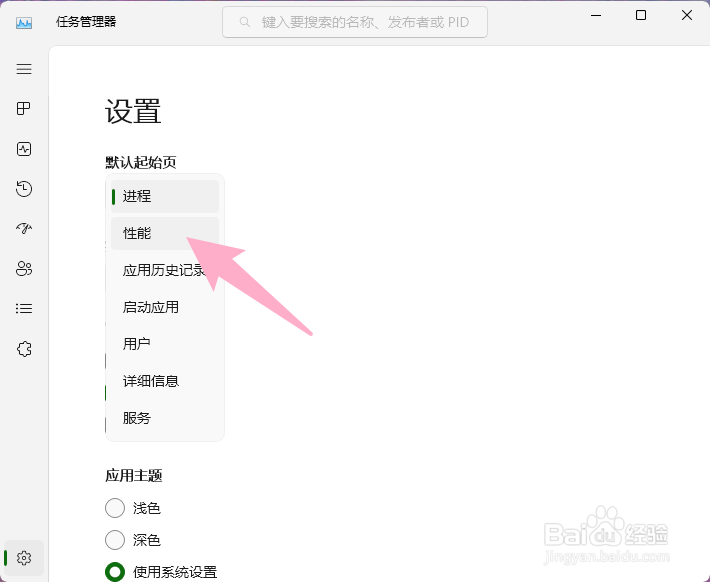Choose 应用历史记录 in the dropdown list
The height and width of the screenshot is (582, 710).
165,270
